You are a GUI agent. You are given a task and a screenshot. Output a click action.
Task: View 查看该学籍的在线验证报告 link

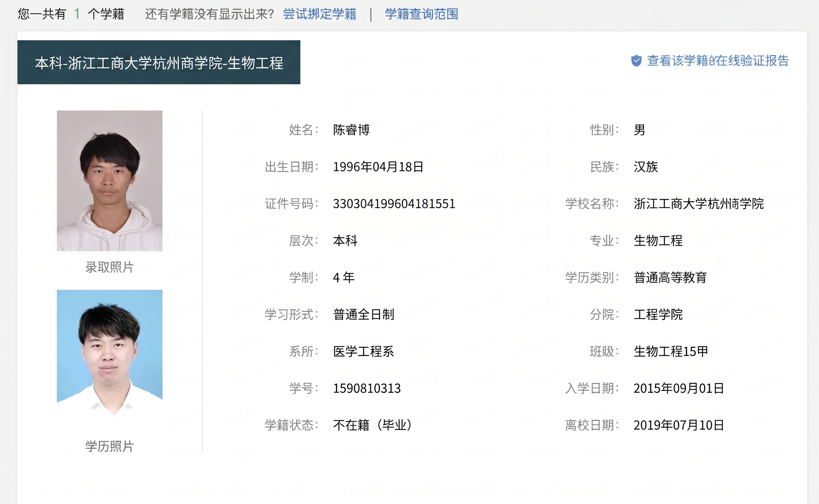click(x=718, y=61)
